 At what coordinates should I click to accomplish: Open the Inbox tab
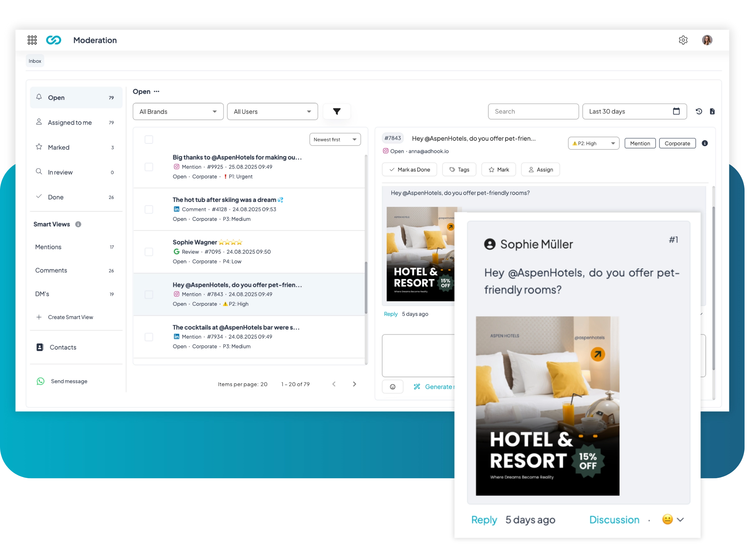[35, 61]
